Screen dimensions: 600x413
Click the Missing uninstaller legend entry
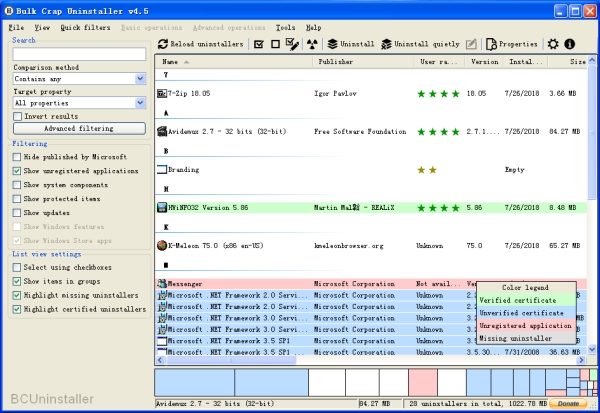click(527, 338)
